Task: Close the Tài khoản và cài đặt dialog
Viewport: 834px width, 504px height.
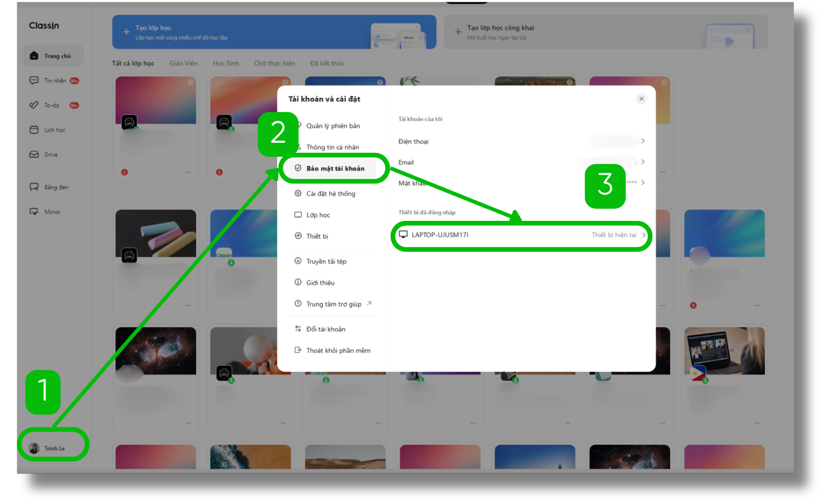Action: [641, 99]
